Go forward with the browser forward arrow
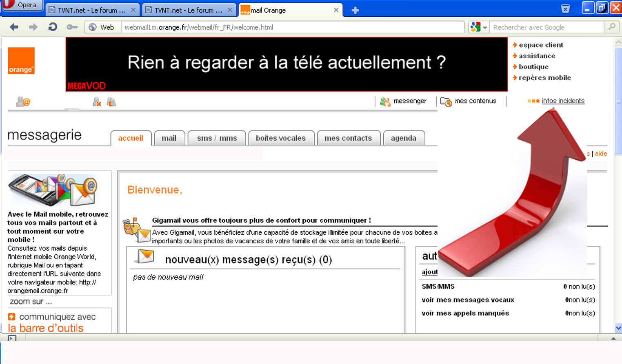The width and height of the screenshot is (622, 364). 33,27
